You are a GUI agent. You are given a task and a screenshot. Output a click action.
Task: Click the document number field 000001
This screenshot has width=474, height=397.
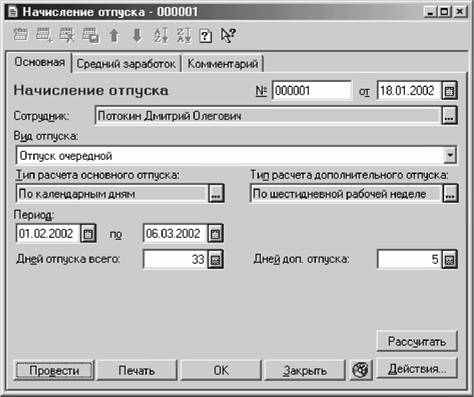(x=312, y=91)
